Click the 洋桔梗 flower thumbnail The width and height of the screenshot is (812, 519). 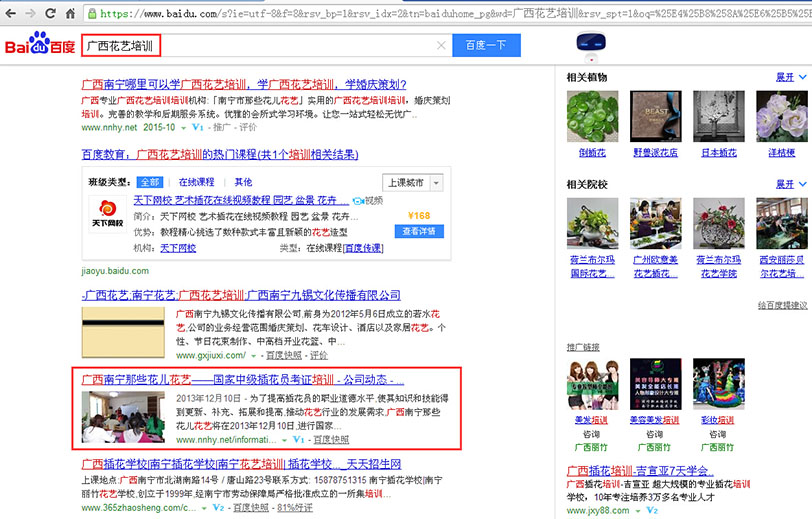pos(781,117)
